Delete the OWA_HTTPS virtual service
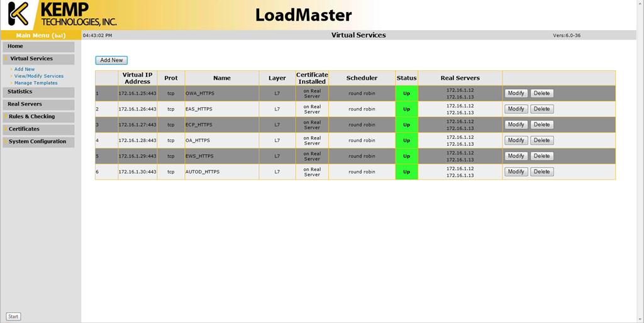 541,93
